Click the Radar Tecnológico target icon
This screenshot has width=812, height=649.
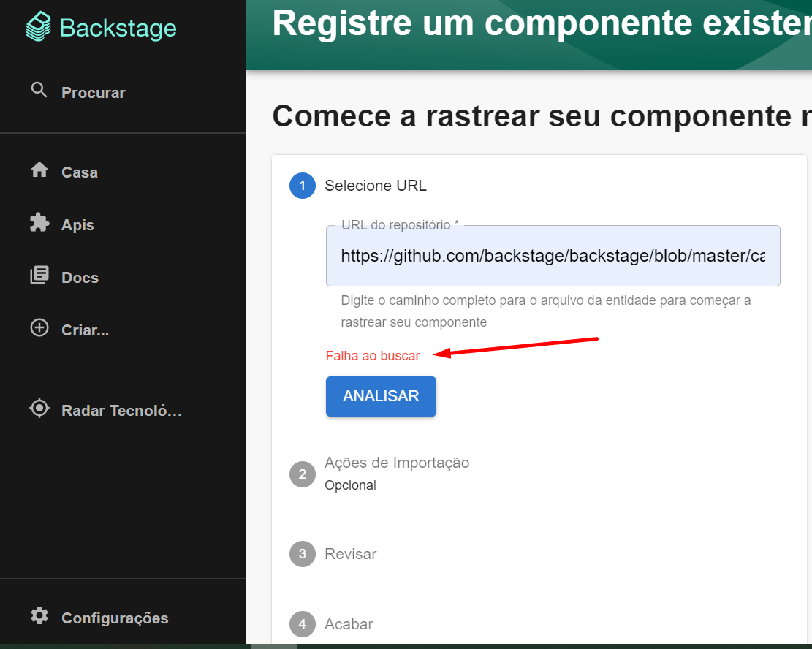(x=39, y=409)
